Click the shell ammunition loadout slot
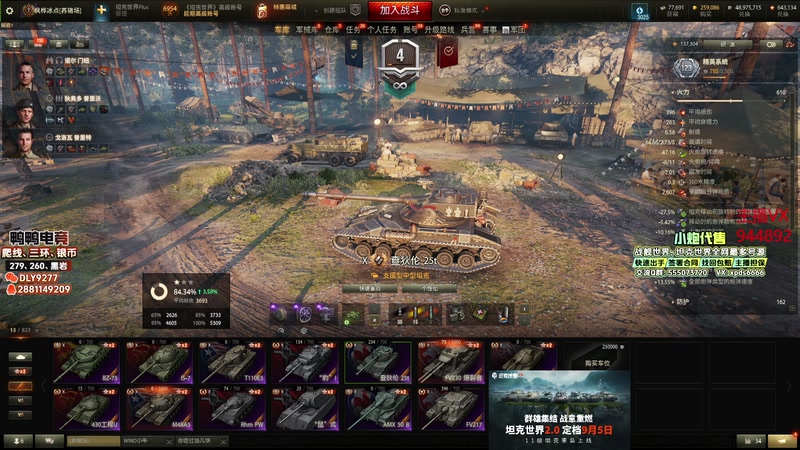800x450 pixels. (x=414, y=314)
